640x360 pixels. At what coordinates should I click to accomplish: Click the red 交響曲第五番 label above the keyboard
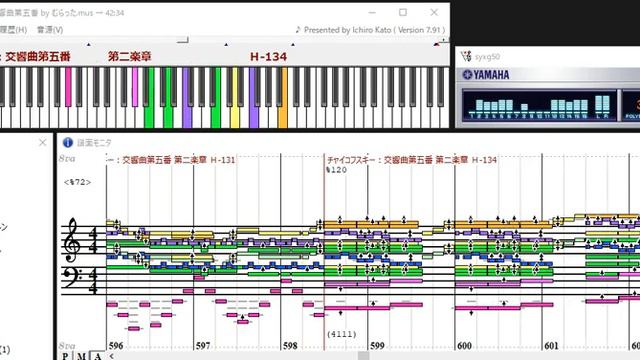pyautogui.click(x=38, y=56)
